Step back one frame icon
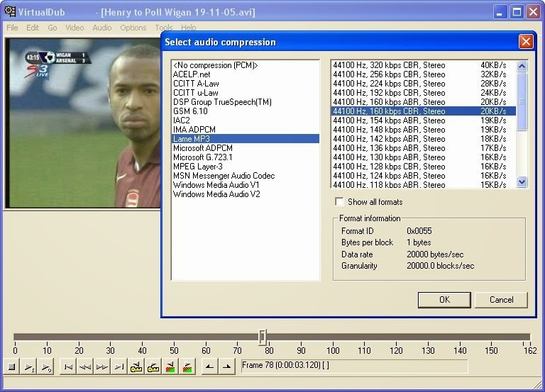This screenshot has height=392, width=545. point(85,366)
